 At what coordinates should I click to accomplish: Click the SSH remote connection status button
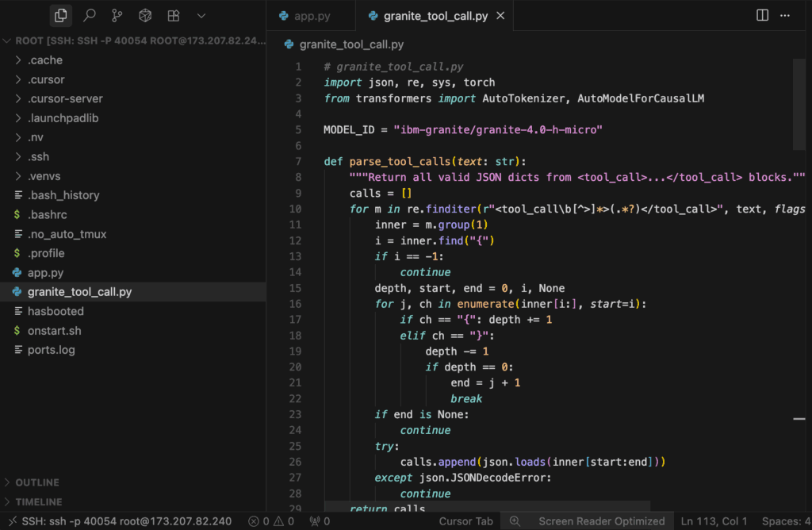119,521
